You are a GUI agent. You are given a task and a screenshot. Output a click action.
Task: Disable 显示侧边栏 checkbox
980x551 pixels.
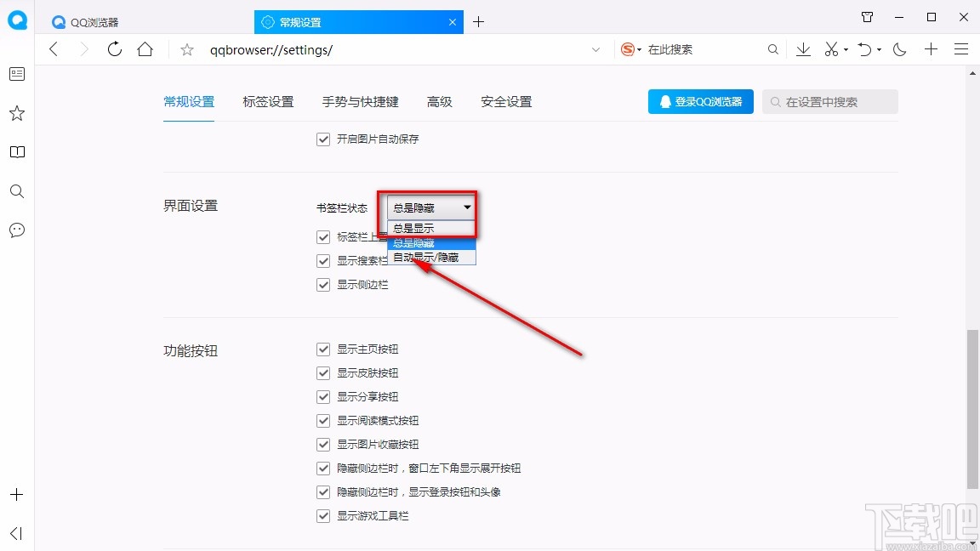point(323,285)
